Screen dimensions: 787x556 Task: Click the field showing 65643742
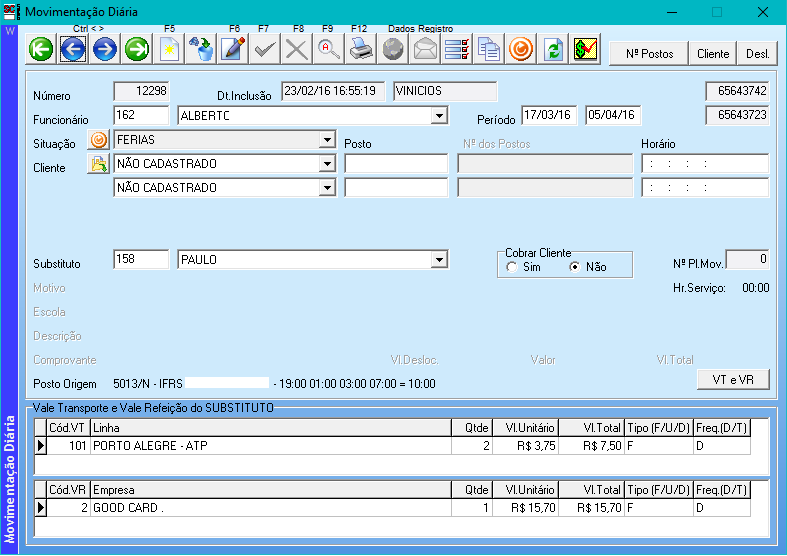(737, 91)
